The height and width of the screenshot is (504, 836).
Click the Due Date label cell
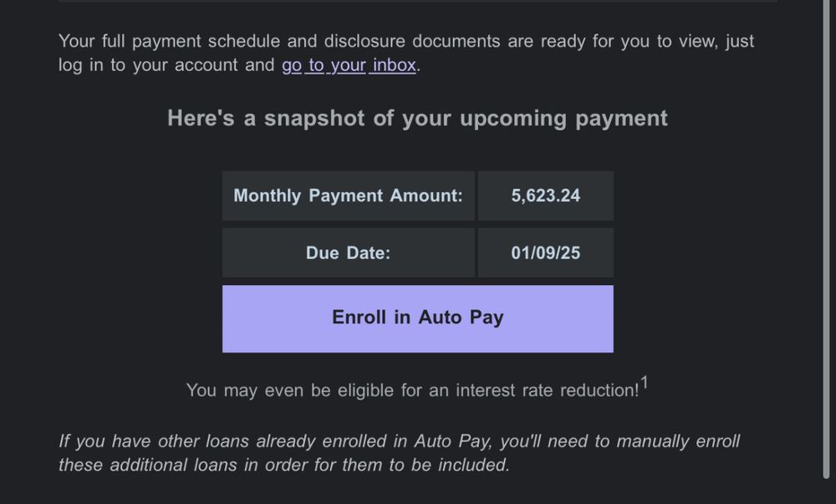coord(348,253)
